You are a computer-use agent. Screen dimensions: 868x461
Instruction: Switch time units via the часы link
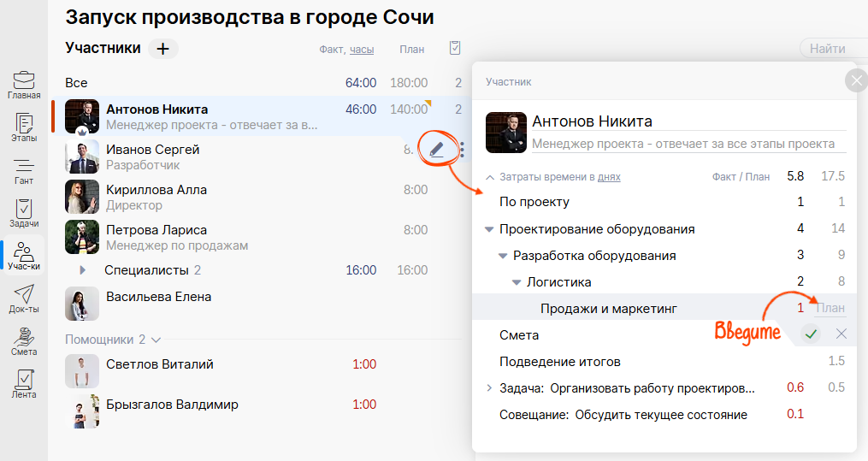[362, 50]
